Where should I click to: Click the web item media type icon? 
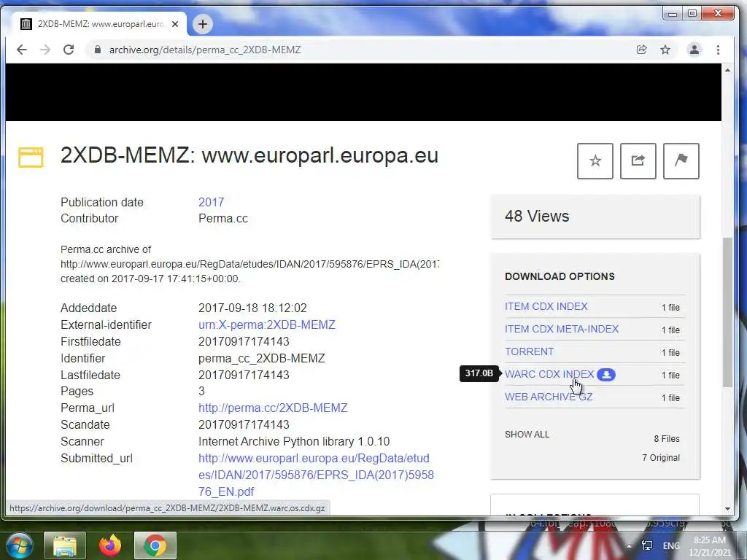pyautogui.click(x=31, y=157)
